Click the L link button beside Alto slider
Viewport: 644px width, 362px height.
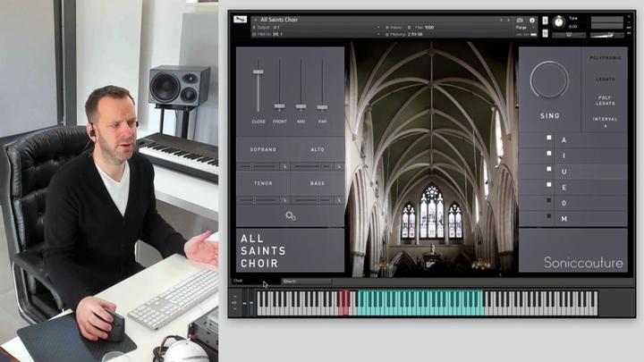coord(339,166)
